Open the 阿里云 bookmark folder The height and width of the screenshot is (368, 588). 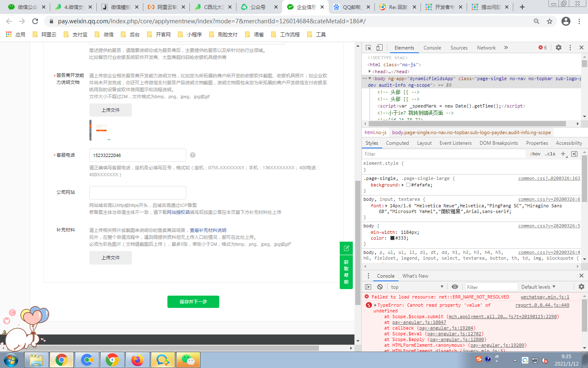pyautogui.click(x=45, y=35)
